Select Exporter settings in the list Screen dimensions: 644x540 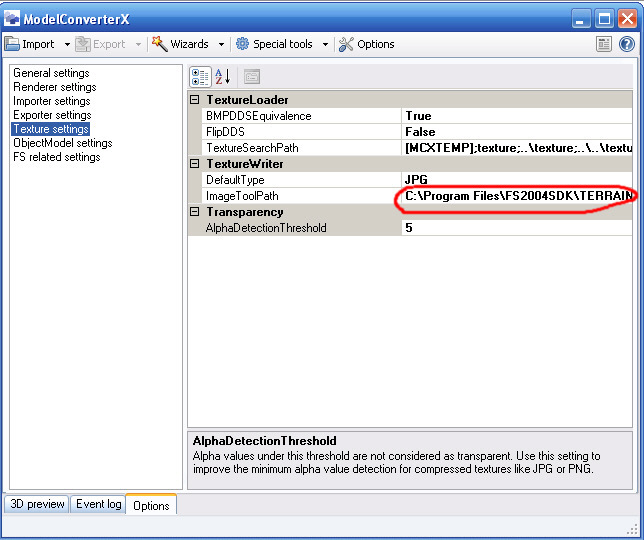(52, 115)
